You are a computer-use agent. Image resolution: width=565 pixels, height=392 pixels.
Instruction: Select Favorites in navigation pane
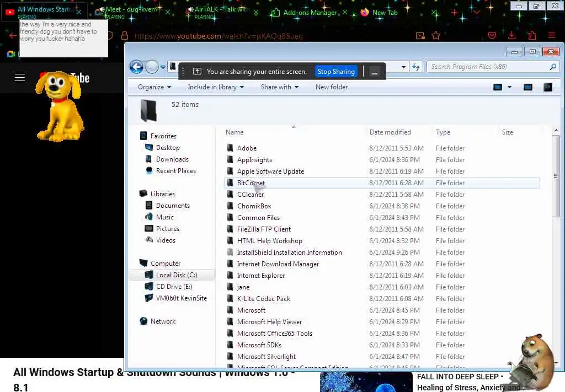163,136
